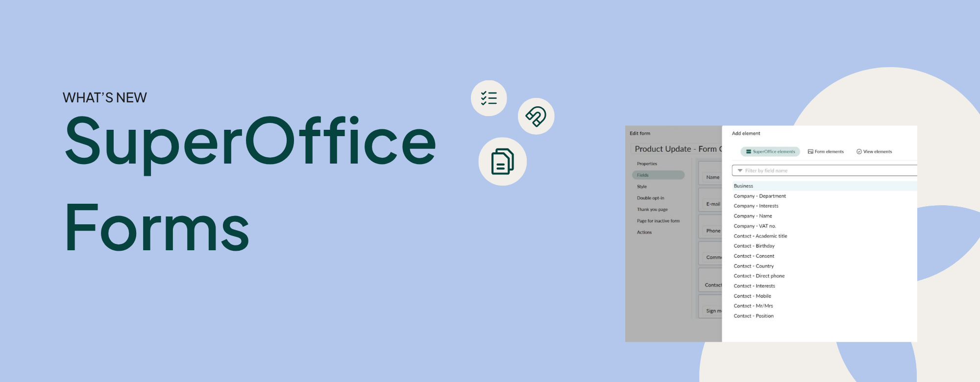Viewport: 980px width, 382px height.
Task: Switch to Form elements tab
Action: tap(826, 152)
